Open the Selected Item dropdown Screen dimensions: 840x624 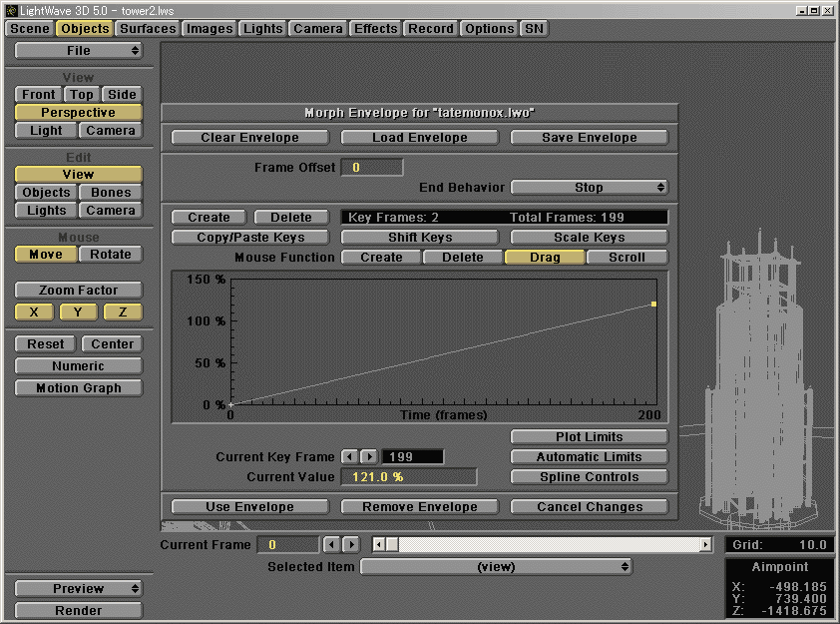496,567
